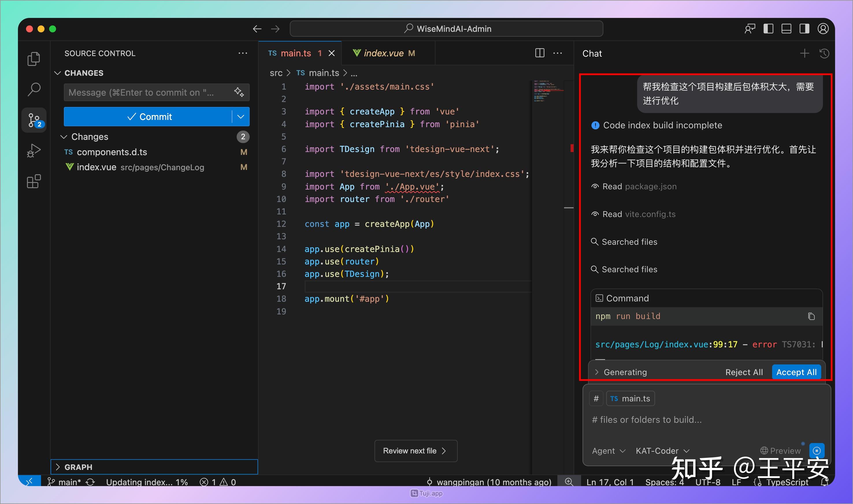853x504 pixels.
Task: Click Review next file
Action: 416,451
